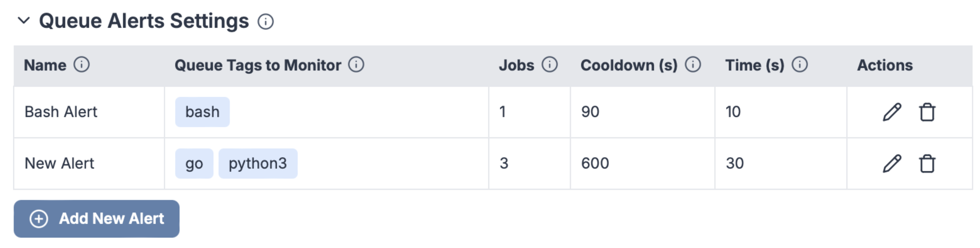The height and width of the screenshot is (248, 980).
Task: Click the info icon beside the Name column
Action: click(x=81, y=65)
